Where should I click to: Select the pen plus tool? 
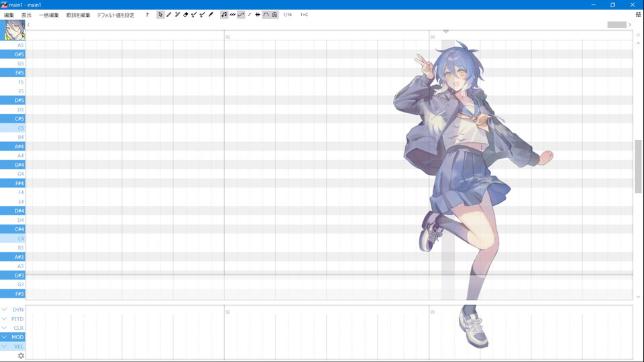[177, 15]
